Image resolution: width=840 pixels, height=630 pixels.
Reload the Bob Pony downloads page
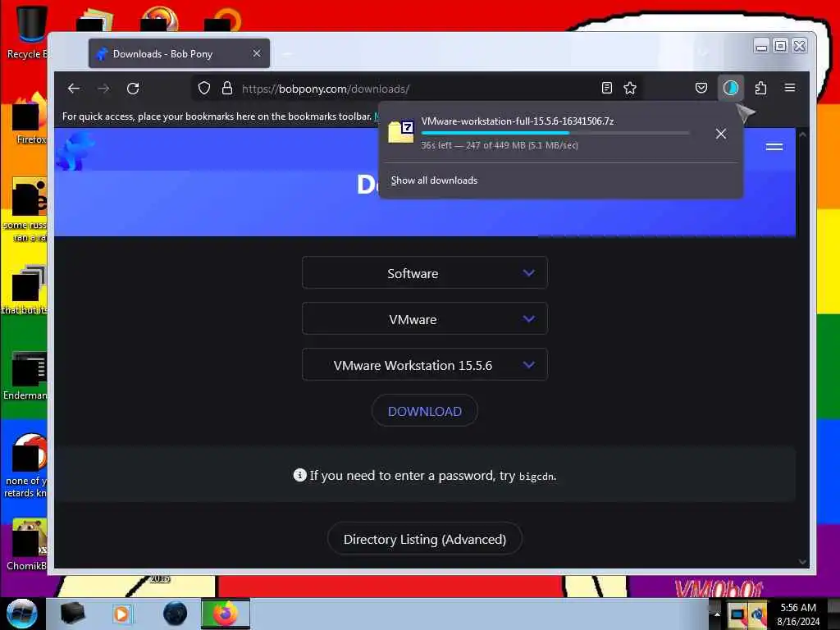[x=133, y=89]
